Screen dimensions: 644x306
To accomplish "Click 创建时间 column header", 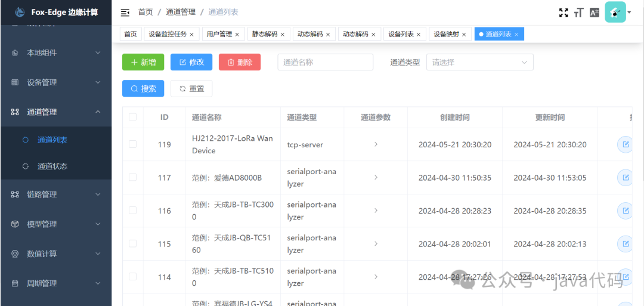I will (x=454, y=118).
